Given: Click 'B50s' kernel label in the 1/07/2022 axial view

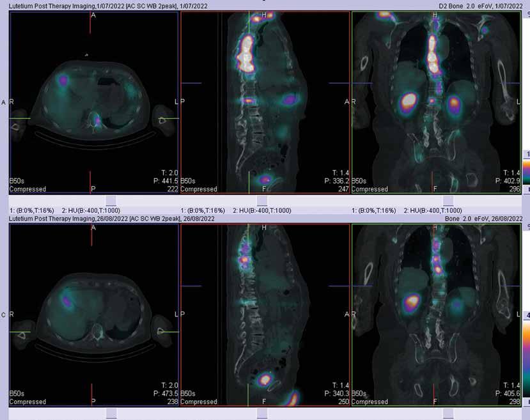Looking at the screenshot, I should (x=17, y=181).
